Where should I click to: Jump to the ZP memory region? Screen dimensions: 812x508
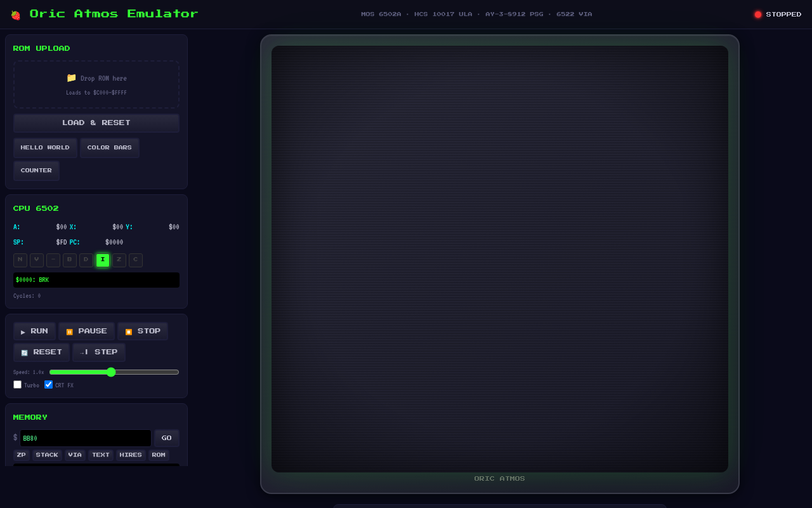[22, 455]
